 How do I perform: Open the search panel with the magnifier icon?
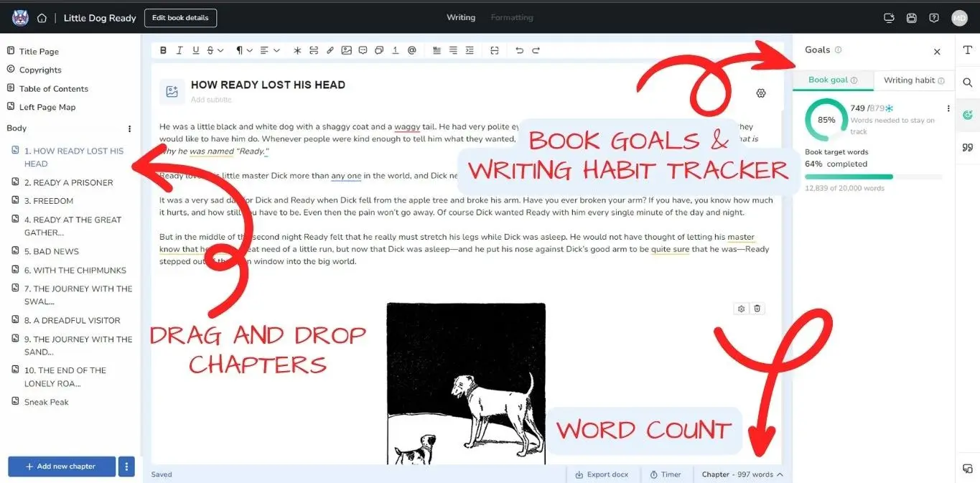(967, 83)
